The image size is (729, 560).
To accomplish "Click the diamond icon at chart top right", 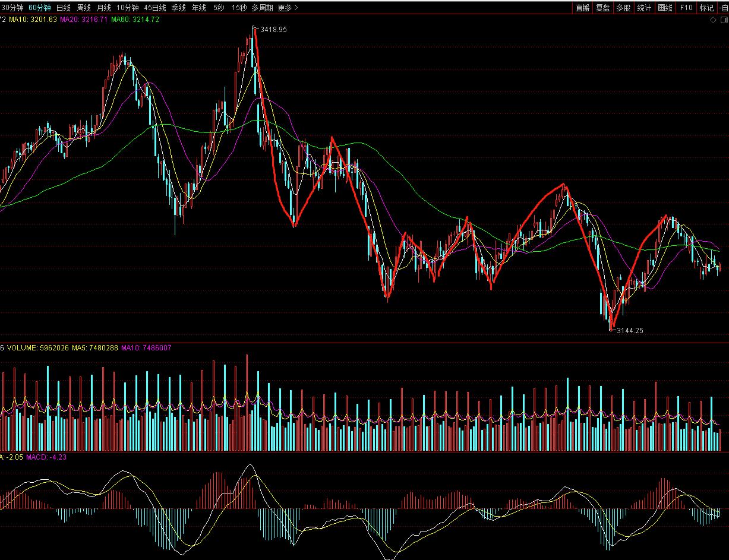I will (x=714, y=20).
